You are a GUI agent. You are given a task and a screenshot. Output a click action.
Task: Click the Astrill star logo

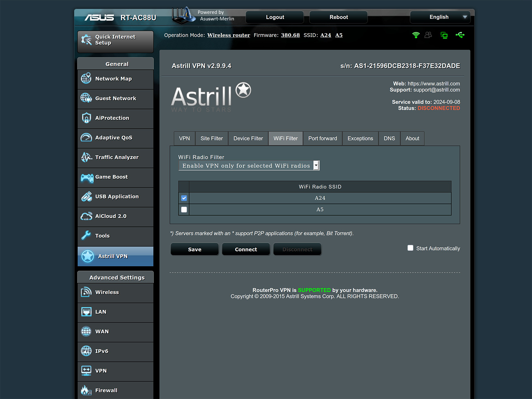pos(243,90)
